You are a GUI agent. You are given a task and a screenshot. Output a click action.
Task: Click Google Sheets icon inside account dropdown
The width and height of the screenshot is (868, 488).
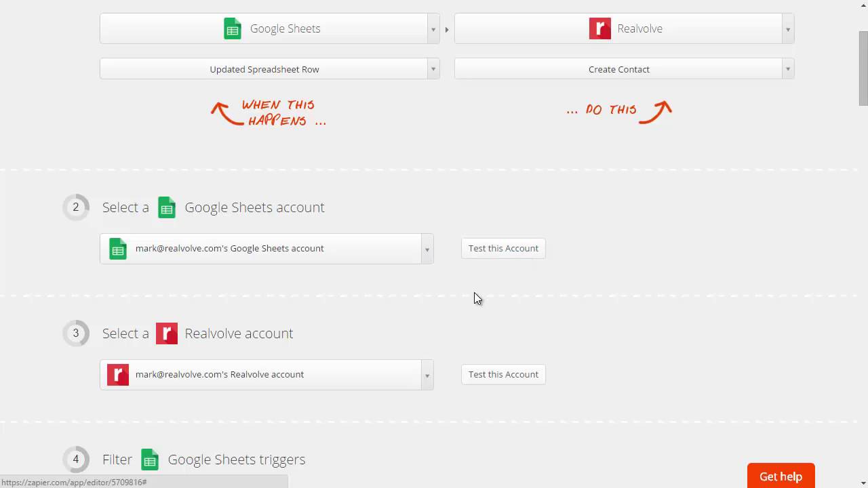pyautogui.click(x=118, y=249)
